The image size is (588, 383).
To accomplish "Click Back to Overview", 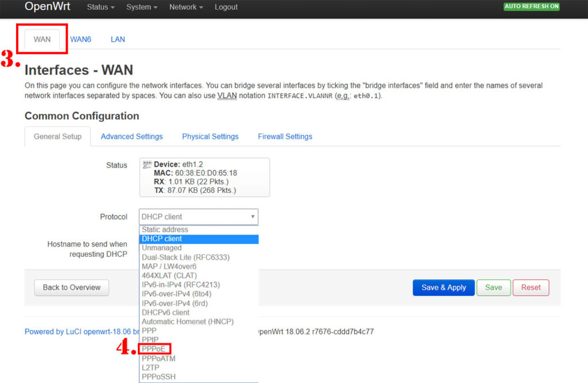I will coord(71,287).
